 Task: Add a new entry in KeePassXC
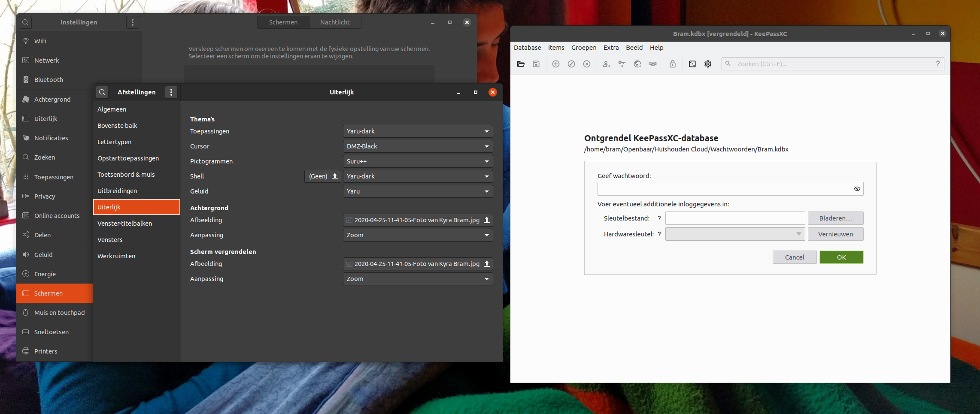click(x=555, y=64)
